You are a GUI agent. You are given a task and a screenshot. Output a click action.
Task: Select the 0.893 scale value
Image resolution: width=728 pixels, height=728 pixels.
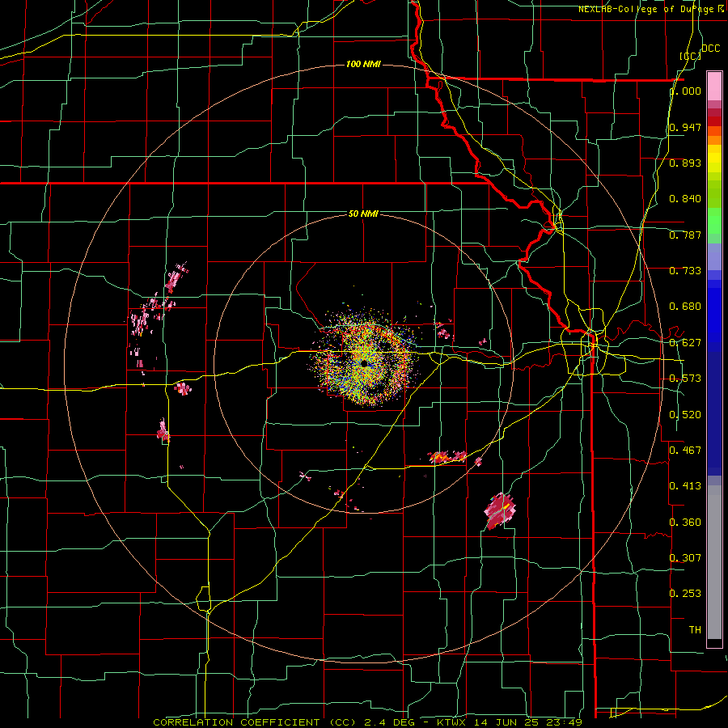[x=685, y=163]
